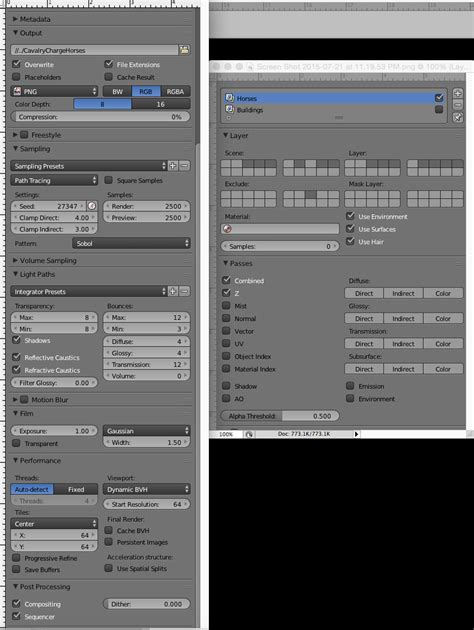The image size is (474, 630).
Task: Enable Placeholders checkbox
Action: pos(16,77)
